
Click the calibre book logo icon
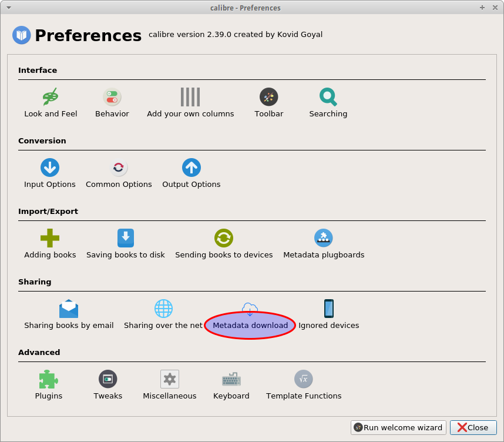coord(22,35)
